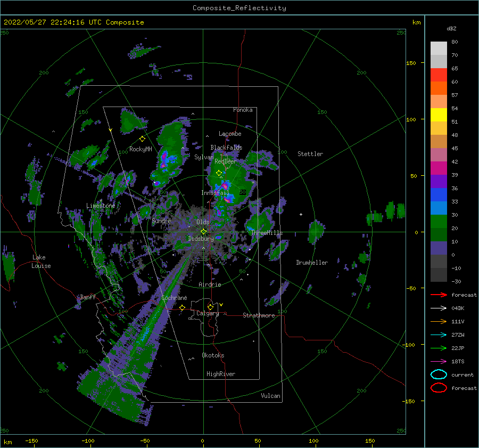
Task: Click the km label at bottom left
Action: click(8, 442)
